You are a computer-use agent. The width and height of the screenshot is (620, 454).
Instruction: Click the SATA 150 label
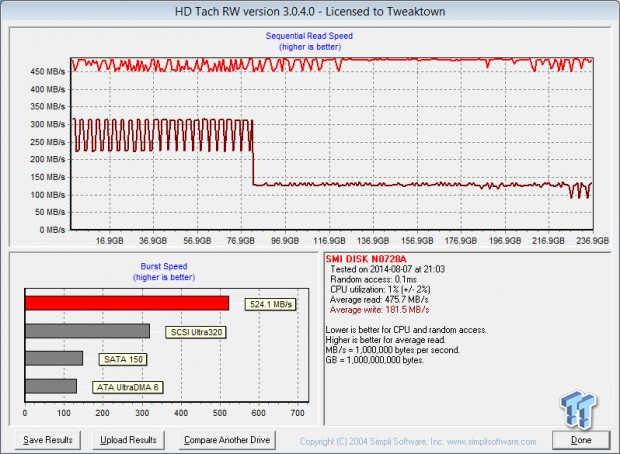point(123,359)
